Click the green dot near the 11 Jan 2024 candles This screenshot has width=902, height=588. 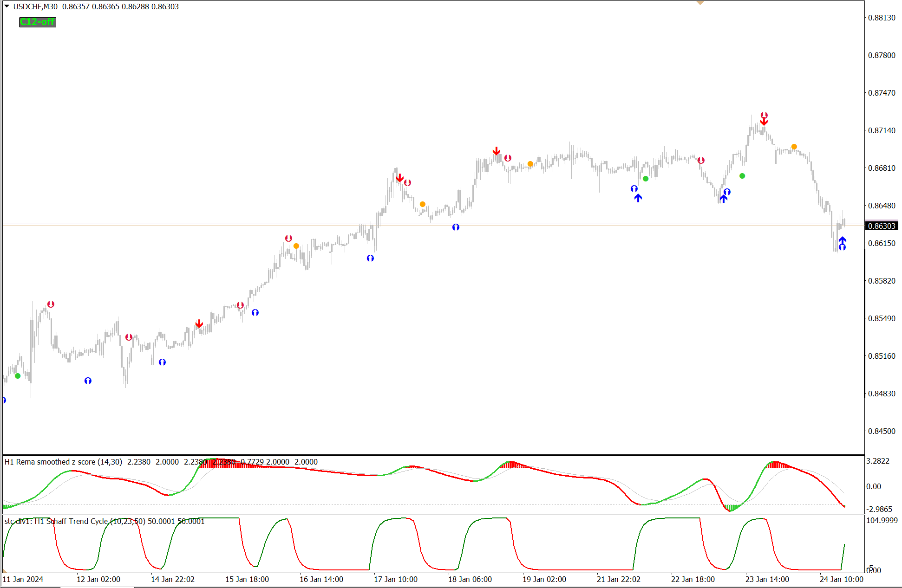tap(18, 376)
